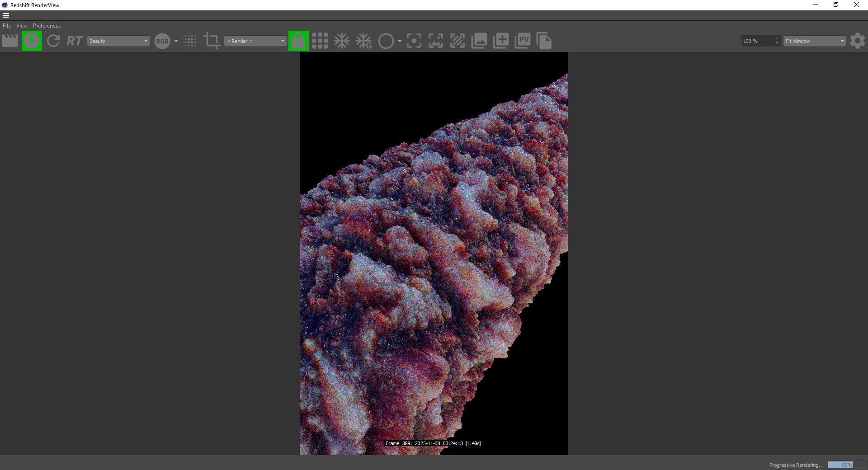Click the 100 % zoom input field
The height and width of the screenshot is (470, 868).
758,41
